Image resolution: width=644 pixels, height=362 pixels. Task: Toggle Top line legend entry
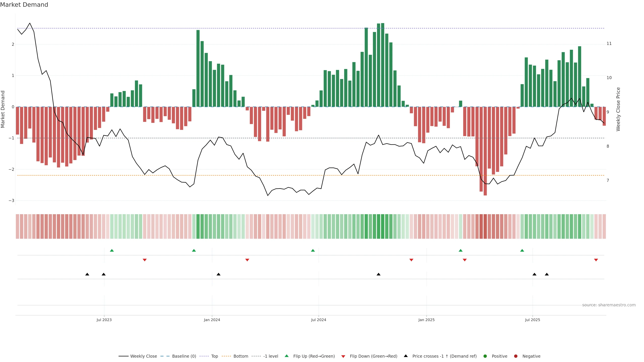[214, 356]
